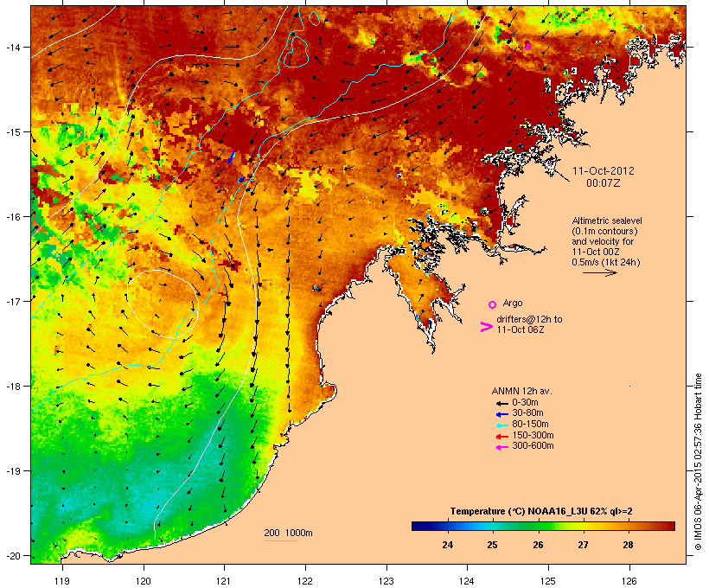
Task: Click the colour bar value 24
Action: click(447, 545)
